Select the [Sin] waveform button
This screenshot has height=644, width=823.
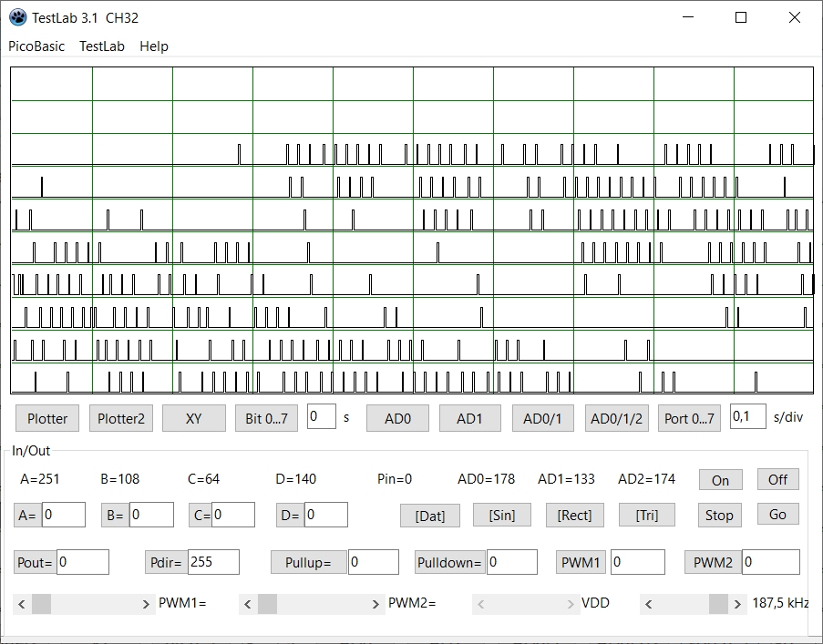tap(502, 515)
